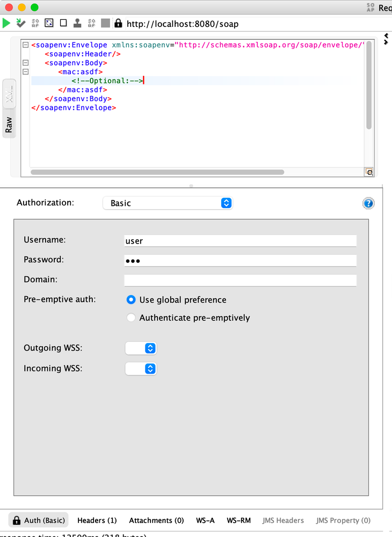
Task: Collapse the soapenv:Envelope XML node
Action: point(25,45)
